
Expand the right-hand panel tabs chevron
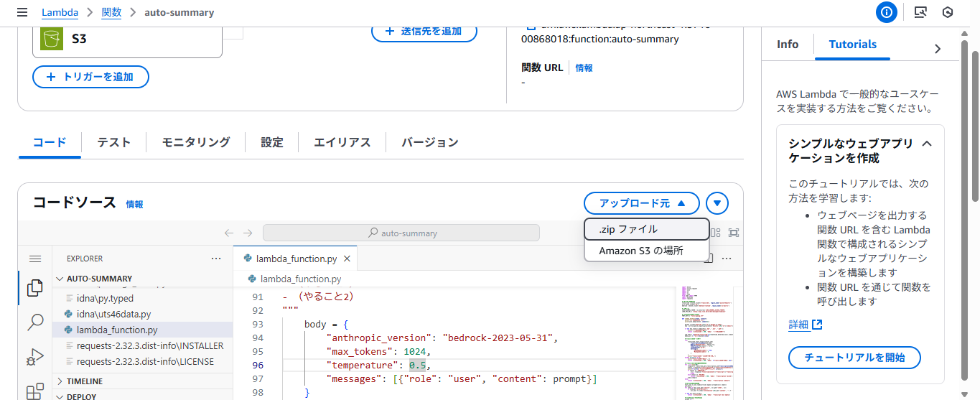tap(937, 49)
